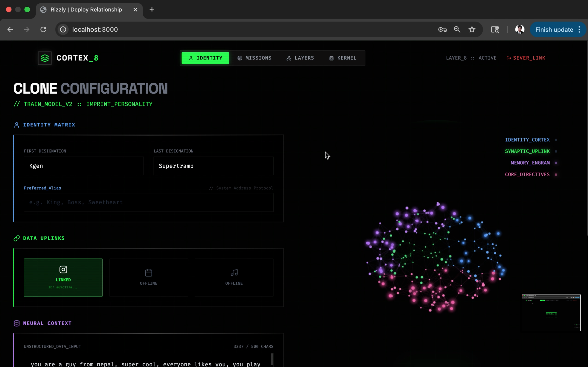Go to the Kernel tab

(343, 58)
